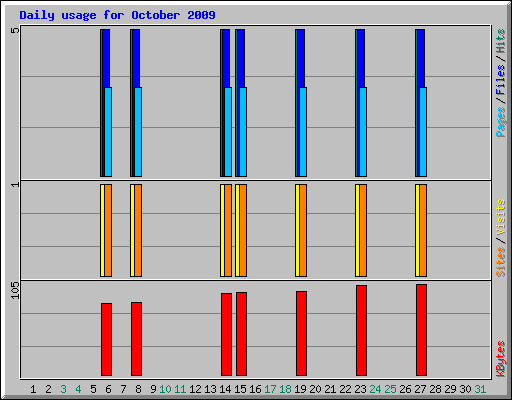Click day 13 on the x-axis

[210, 389]
